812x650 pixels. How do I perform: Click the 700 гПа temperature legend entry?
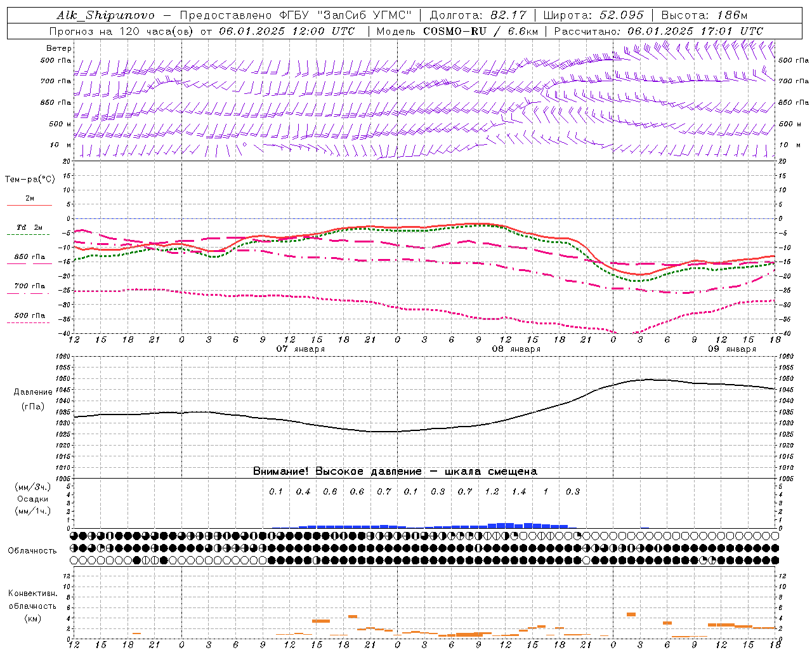(x=30, y=286)
